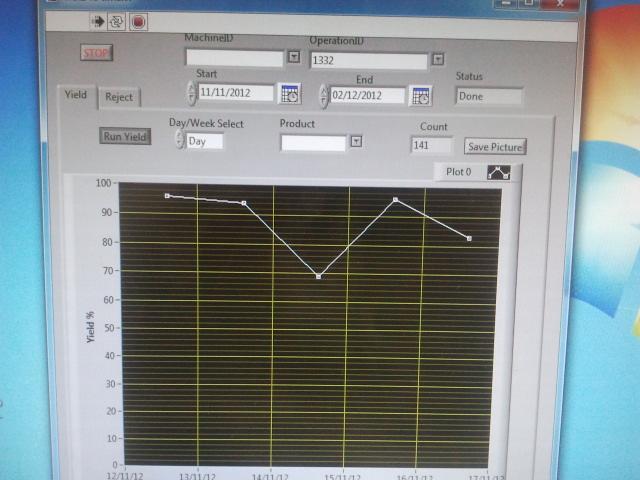Image resolution: width=640 pixels, height=480 pixels.
Task: Click the Product combo box field
Action: [x=313, y=143]
